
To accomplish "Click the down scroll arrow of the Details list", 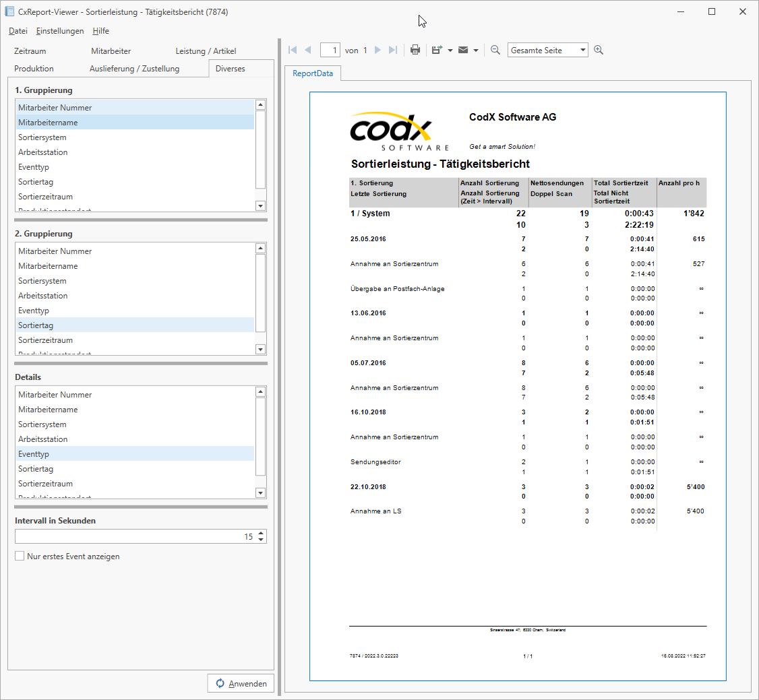I will pos(260,493).
